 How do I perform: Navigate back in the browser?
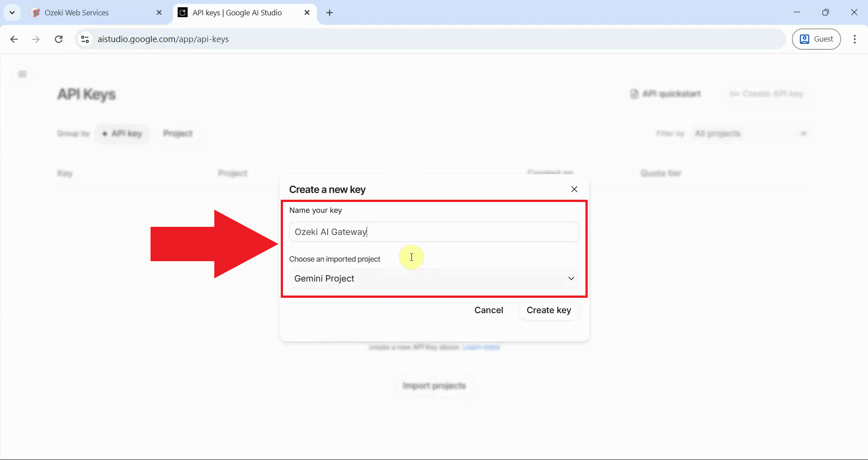click(x=14, y=39)
